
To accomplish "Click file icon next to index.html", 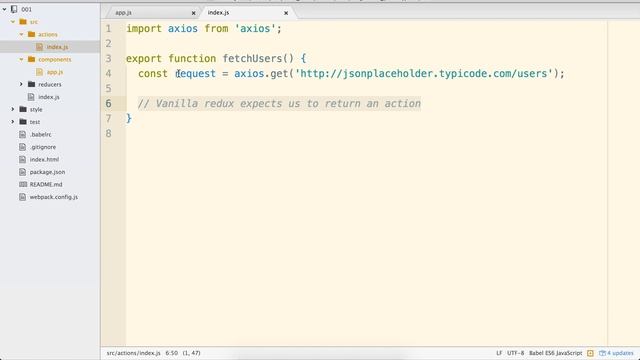I will coord(23,159).
